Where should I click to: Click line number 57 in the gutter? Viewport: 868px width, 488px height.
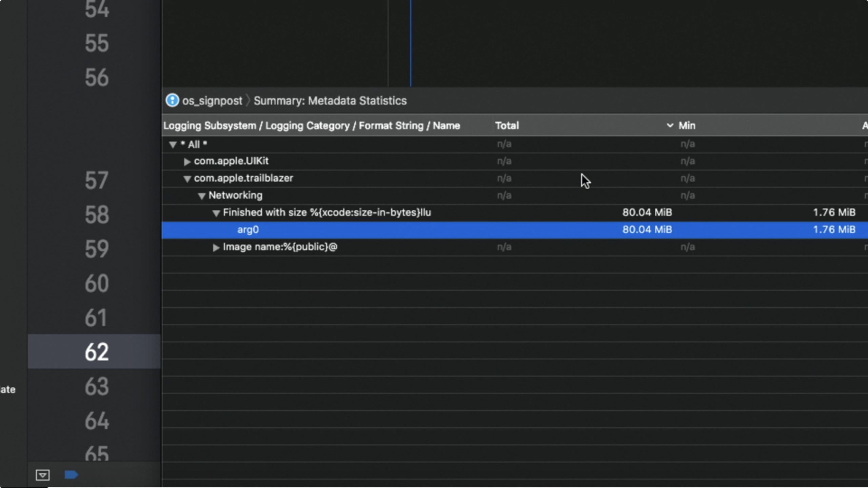click(x=97, y=180)
